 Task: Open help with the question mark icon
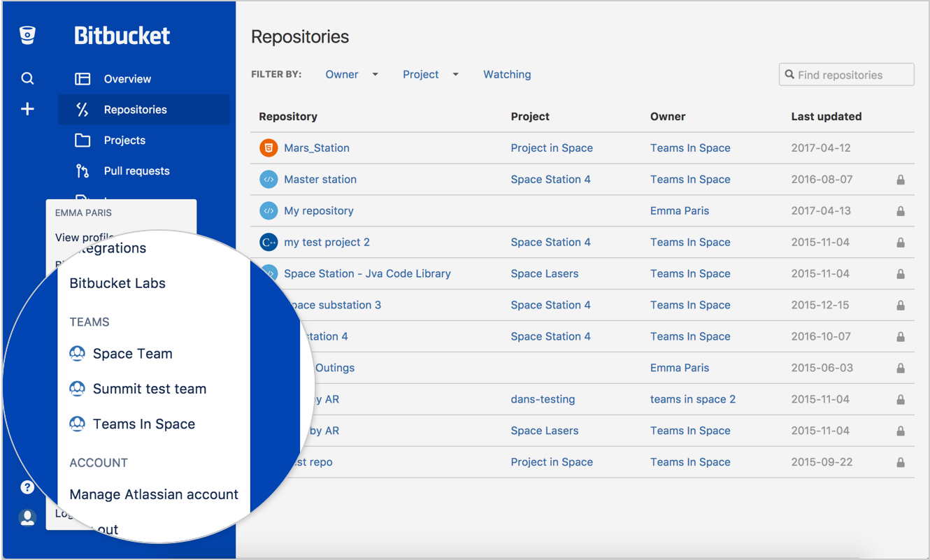pos(27,487)
